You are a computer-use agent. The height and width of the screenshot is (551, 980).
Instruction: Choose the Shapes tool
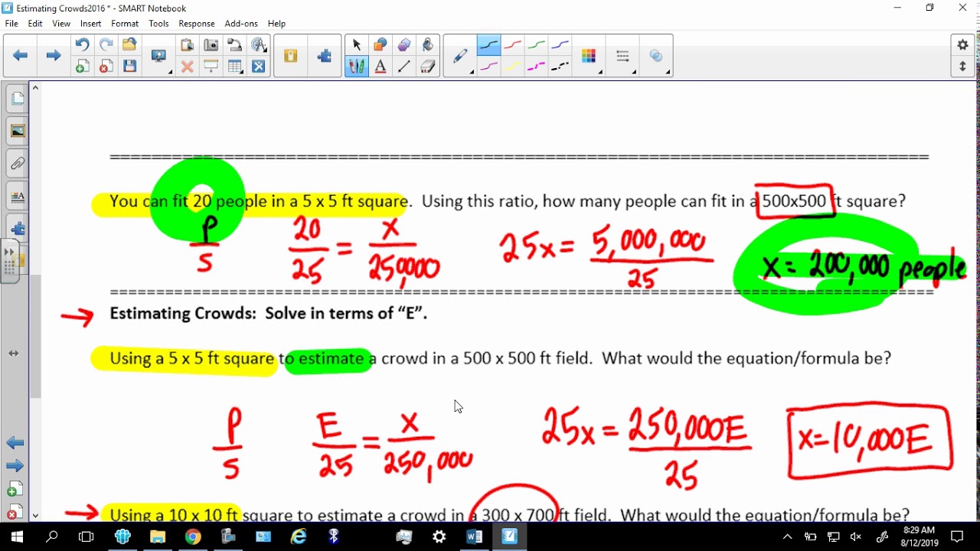tap(380, 45)
